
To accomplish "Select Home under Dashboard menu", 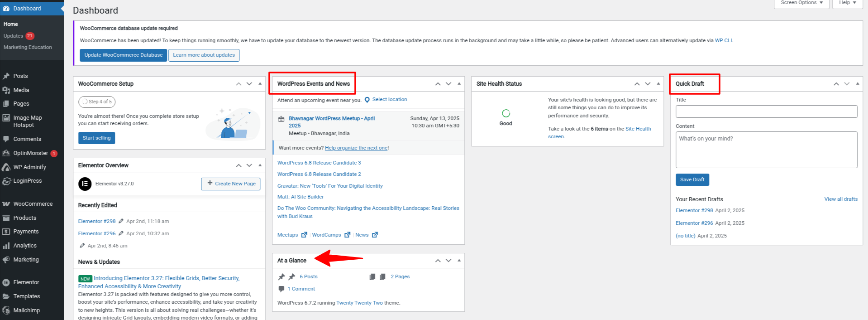I will (11, 24).
